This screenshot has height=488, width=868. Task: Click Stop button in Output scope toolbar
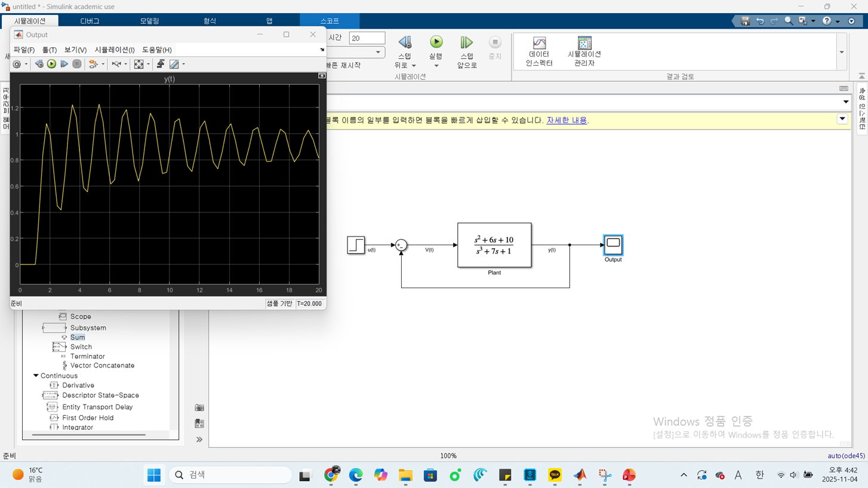77,64
